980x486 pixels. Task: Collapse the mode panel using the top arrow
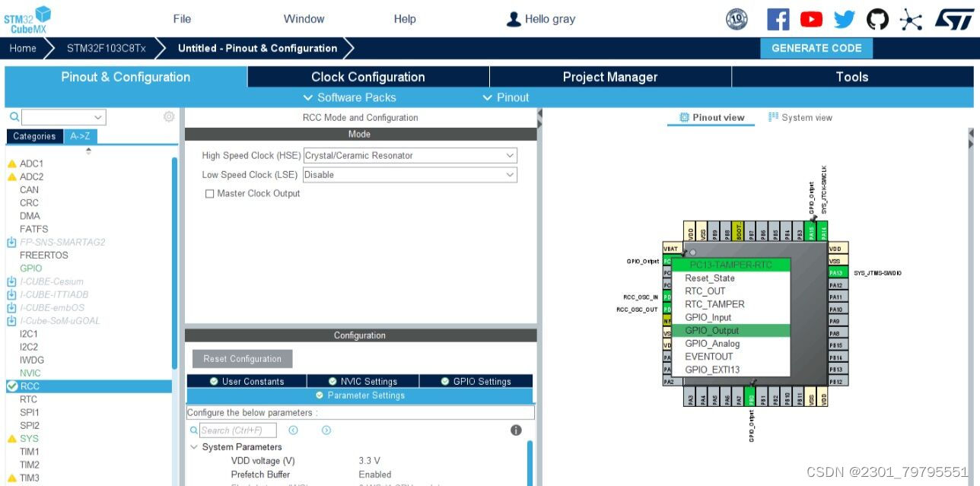coord(539,114)
